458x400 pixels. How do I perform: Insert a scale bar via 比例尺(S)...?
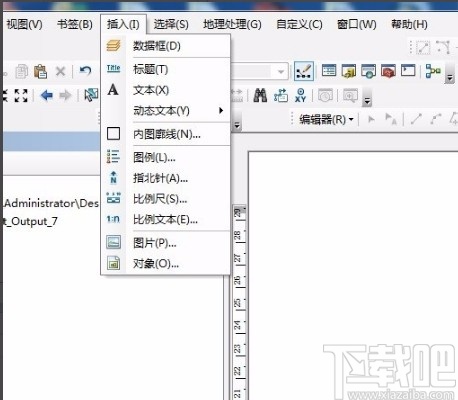pos(166,199)
